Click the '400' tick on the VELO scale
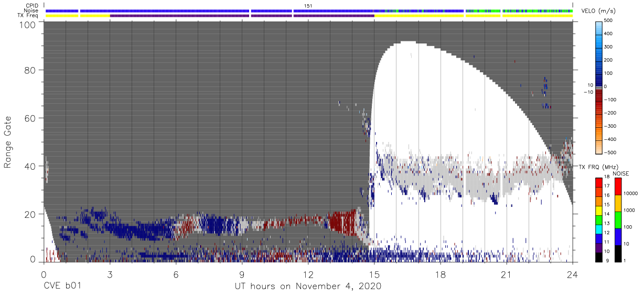The image size is (644, 297). click(608, 34)
